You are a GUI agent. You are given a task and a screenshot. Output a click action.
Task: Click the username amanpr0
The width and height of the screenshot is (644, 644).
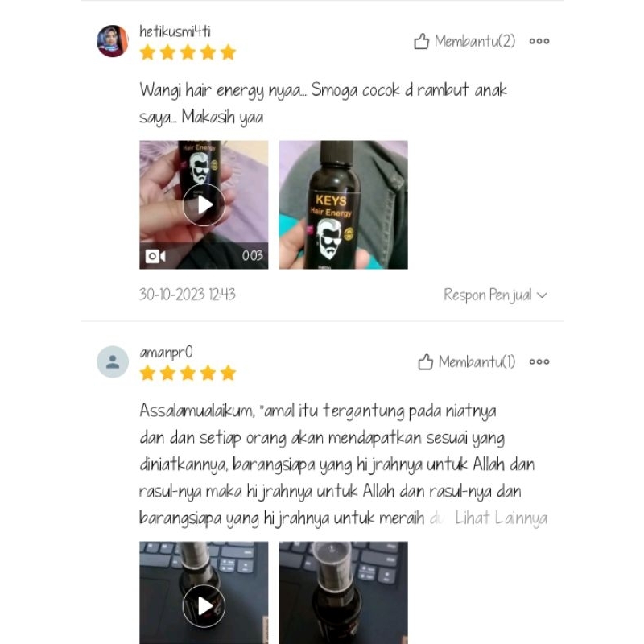(x=166, y=353)
